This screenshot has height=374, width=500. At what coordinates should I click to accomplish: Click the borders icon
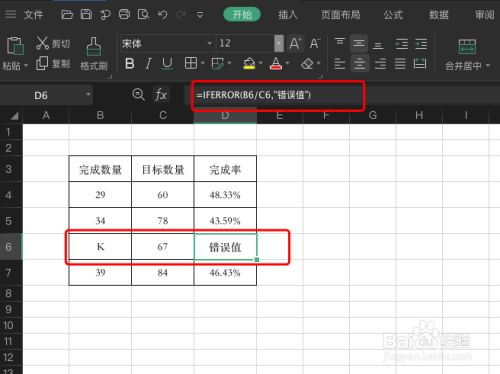pos(191,63)
